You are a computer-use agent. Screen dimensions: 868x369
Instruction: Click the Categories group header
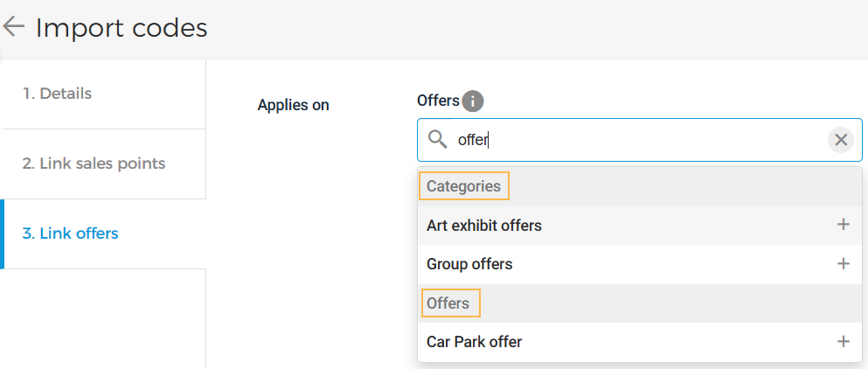(463, 186)
